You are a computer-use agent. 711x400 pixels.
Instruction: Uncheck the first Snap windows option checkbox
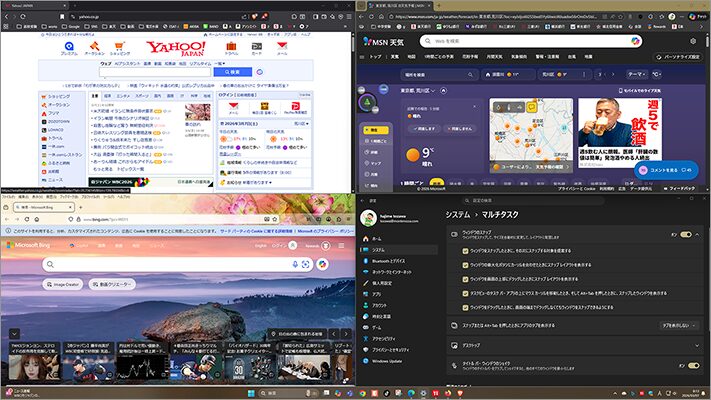pos(467,251)
